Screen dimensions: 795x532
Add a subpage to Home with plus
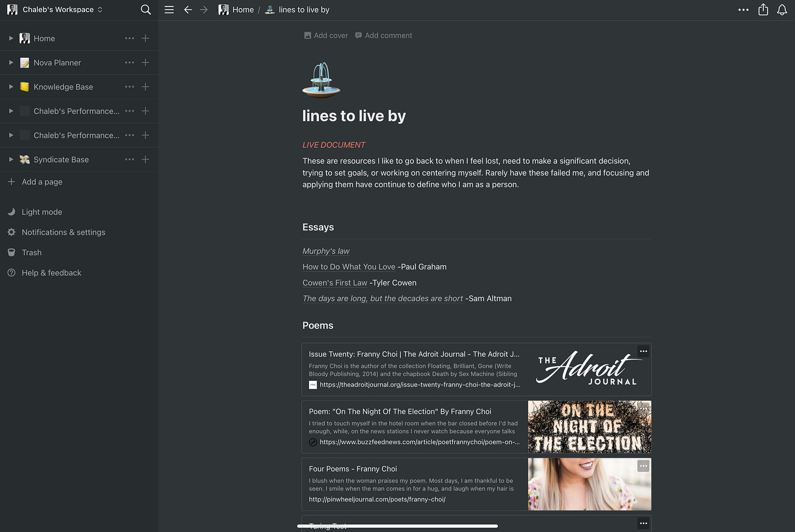[145, 38]
